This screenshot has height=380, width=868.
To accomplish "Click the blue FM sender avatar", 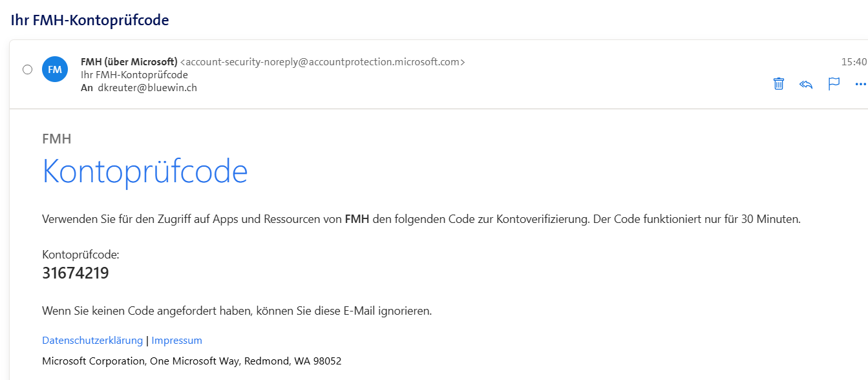I will 55,69.
